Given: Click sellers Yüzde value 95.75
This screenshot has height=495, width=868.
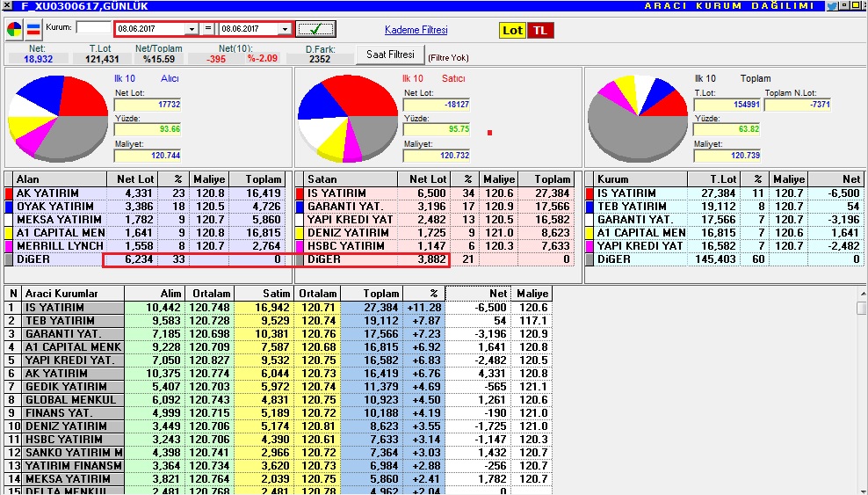Looking at the screenshot, I should pos(437,129).
